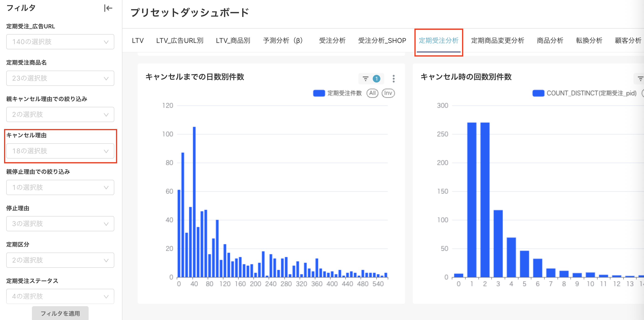
Task: Open filter icon on キャンセルまでの日数別件数 chart
Action: click(365, 79)
